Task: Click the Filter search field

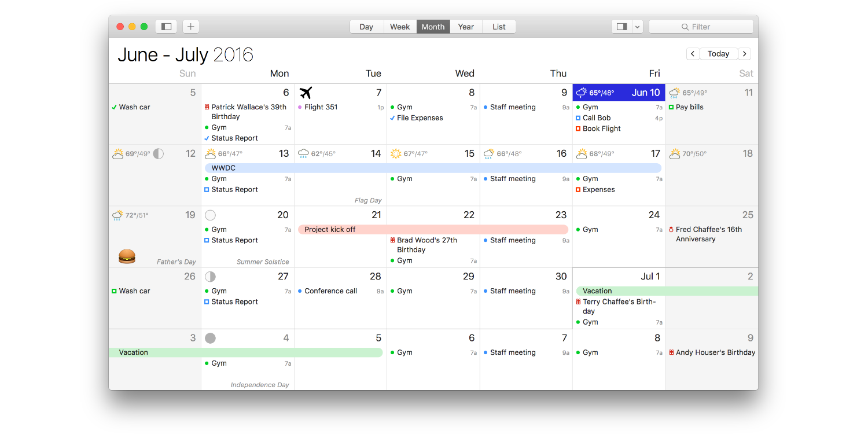Action: 701,27
